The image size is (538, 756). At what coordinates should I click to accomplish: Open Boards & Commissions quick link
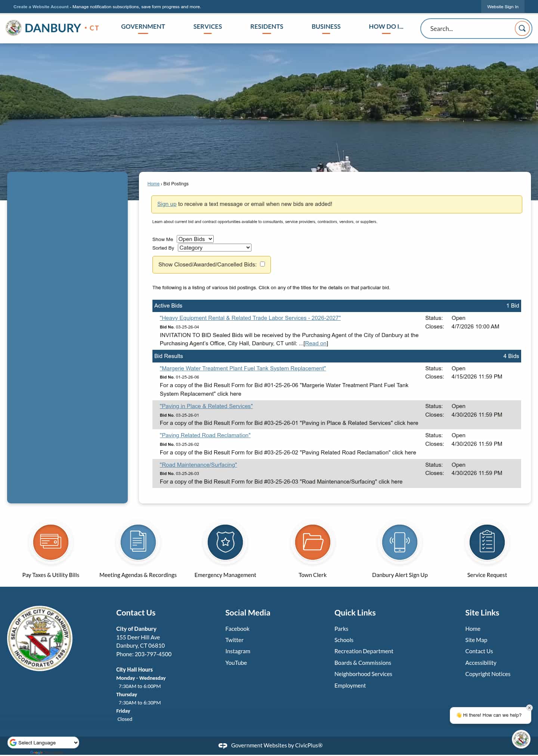363,663
